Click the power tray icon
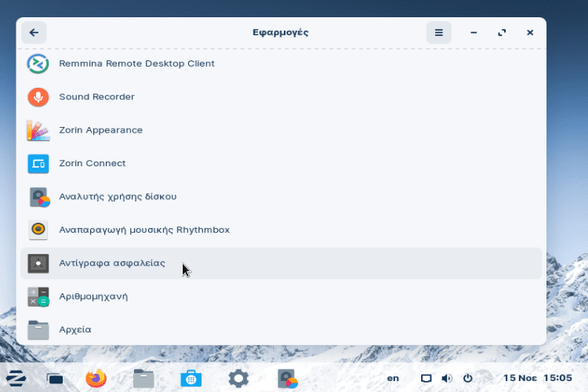 [x=467, y=378]
